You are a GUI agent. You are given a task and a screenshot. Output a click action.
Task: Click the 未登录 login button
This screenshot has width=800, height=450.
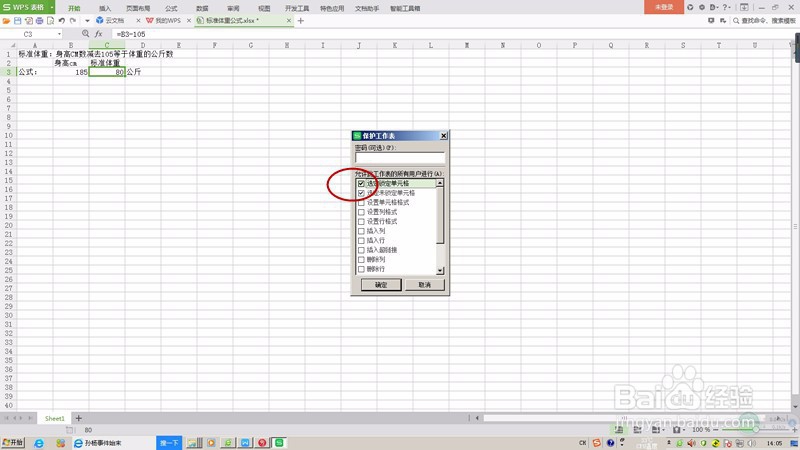coord(664,7)
